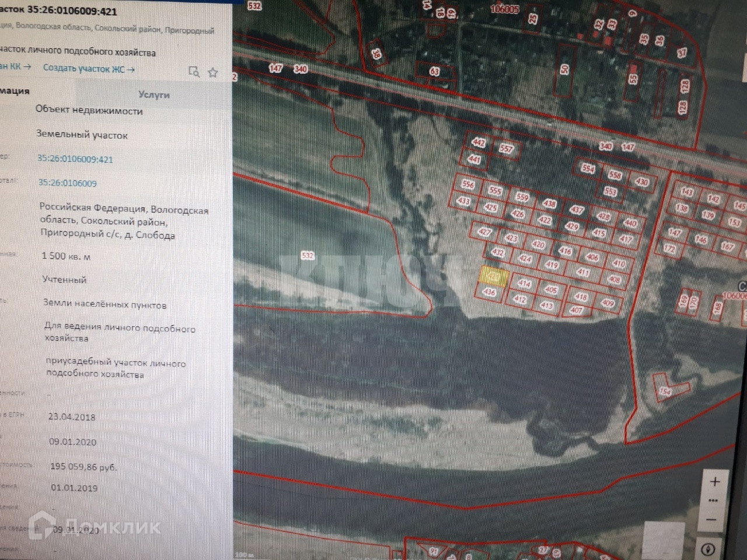
Task: Click the map layer thumbnail near zoom controls
Action: click(x=664, y=540)
